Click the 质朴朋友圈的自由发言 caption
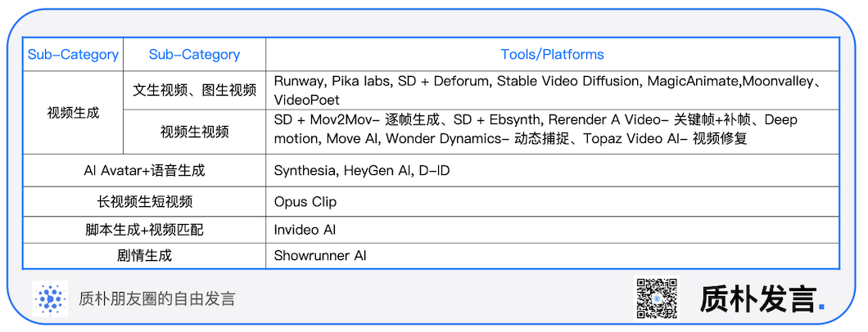 157,299
